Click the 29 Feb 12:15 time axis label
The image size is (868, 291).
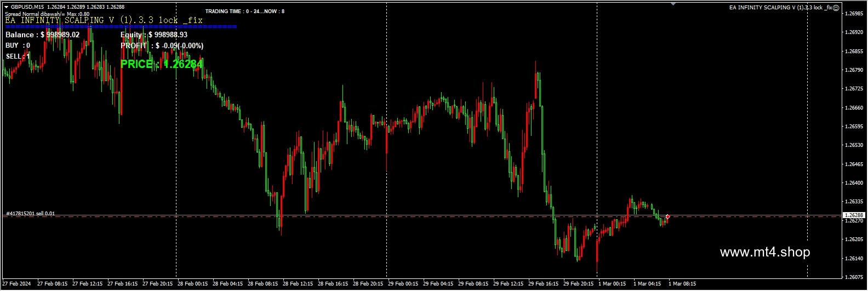coord(509,284)
